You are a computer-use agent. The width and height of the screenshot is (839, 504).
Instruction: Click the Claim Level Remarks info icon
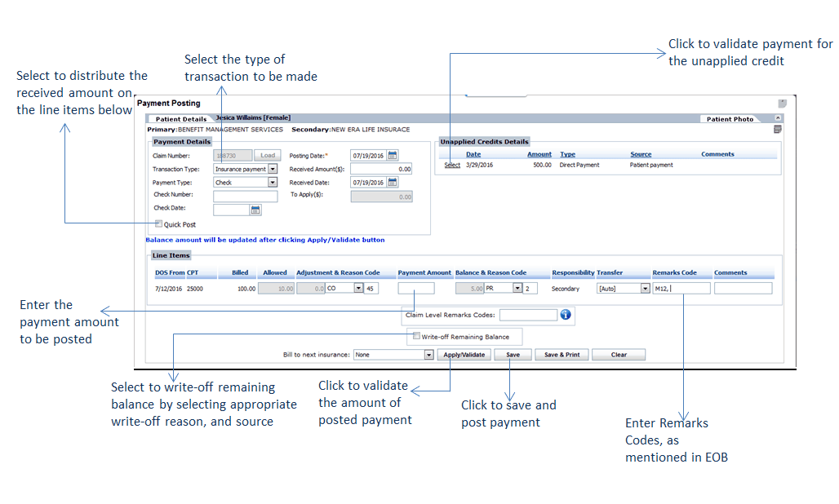[566, 315]
